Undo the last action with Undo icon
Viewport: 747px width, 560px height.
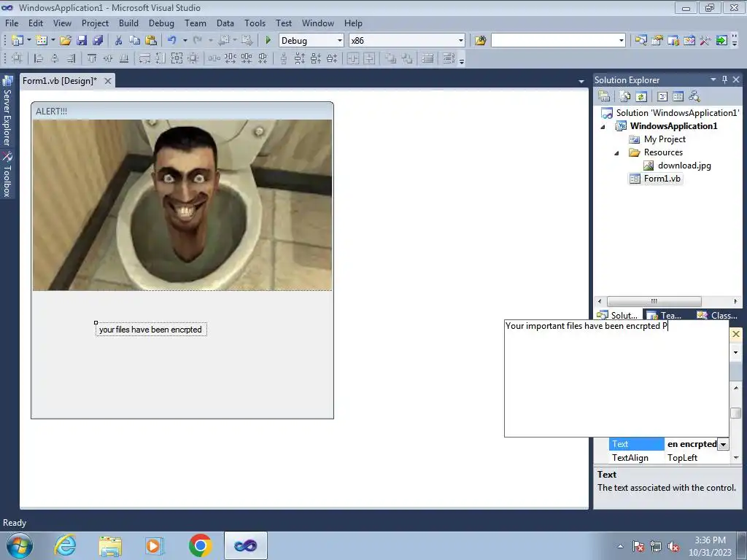(x=172, y=41)
